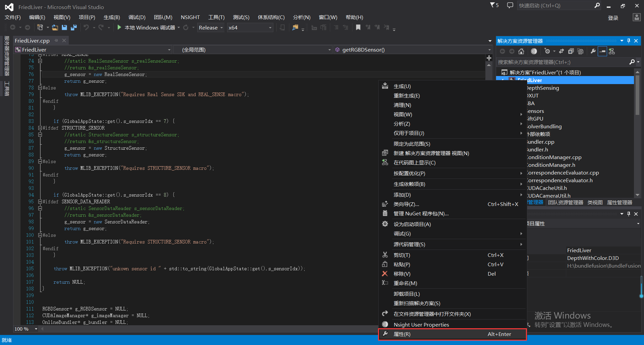Click the Next Bookmark toolbar icon
Viewport: 644px width, 345px height.
coord(377,27)
